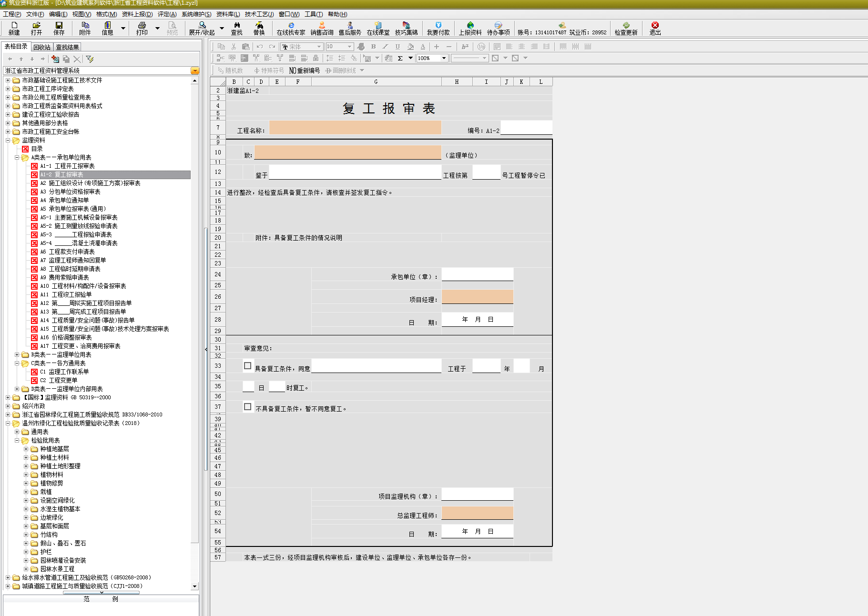Screen dimensions: 868x616
Task: Click the 打开 (Open) toolbar icon
Action: click(36, 28)
